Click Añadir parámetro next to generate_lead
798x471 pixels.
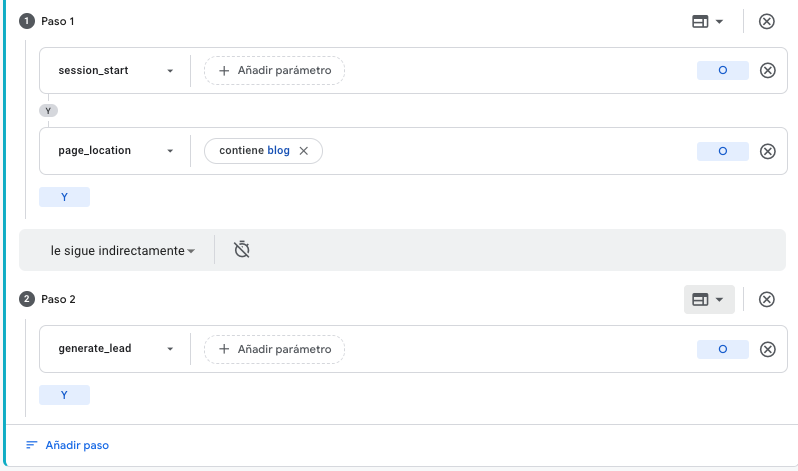pyautogui.click(x=274, y=349)
